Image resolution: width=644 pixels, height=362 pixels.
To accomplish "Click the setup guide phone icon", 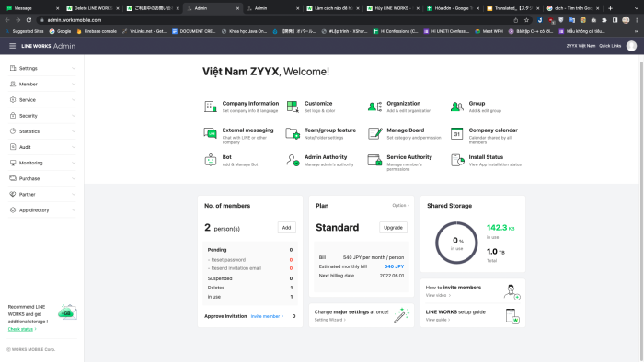I will (x=512, y=316).
